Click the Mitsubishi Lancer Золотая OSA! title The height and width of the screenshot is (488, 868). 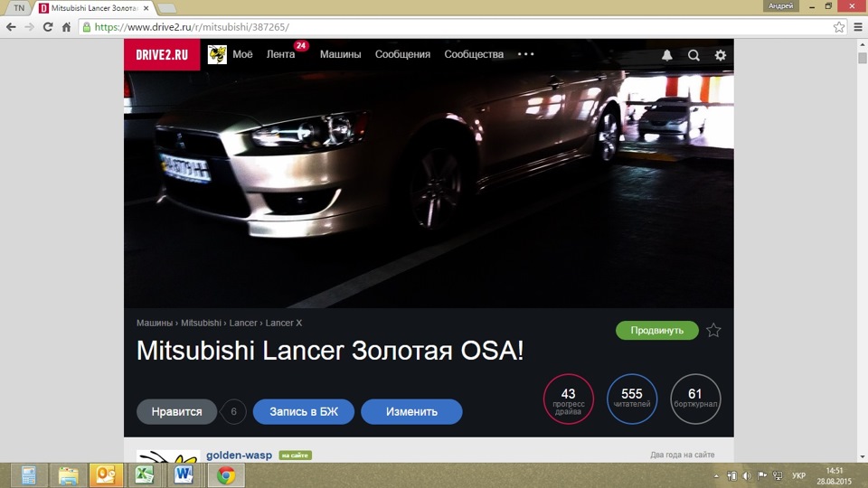pyautogui.click(x=330, y=351)
